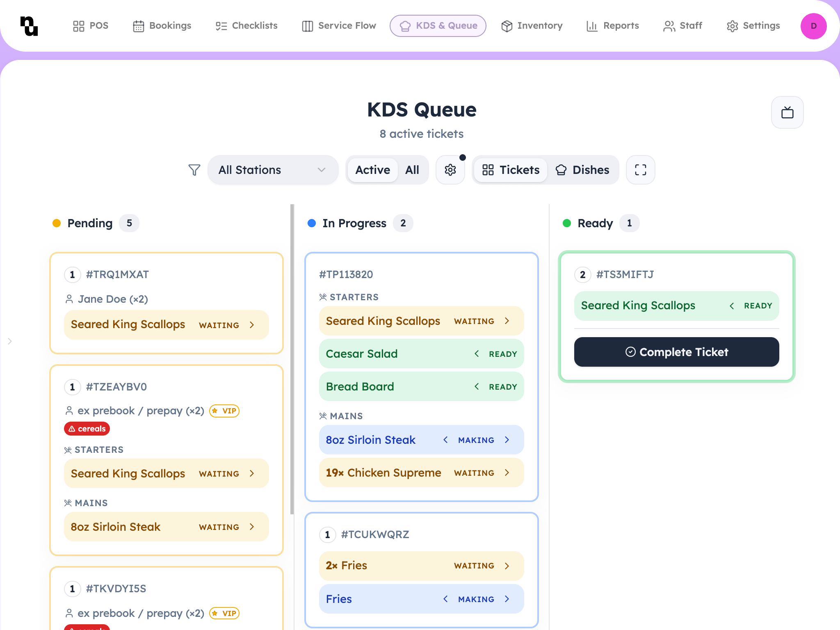
Task: Expand the collapsed left side panel
Action: (x=10, y=341)
